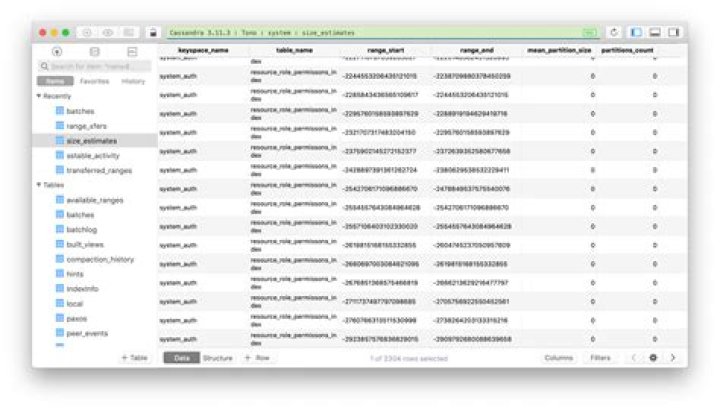This screenshot has width=720, height=410.
Task: Click the refresh icon in the toolbar
Action: tap(614, 32)
